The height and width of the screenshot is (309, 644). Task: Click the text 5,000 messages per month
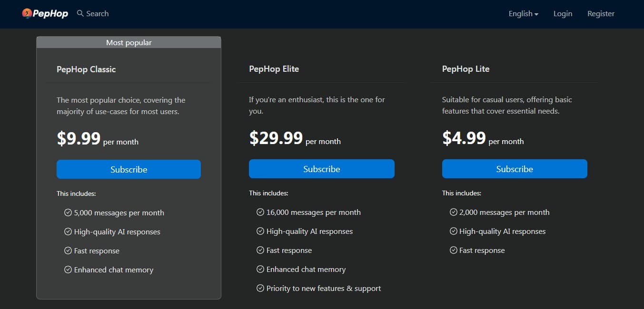point(119,213)
